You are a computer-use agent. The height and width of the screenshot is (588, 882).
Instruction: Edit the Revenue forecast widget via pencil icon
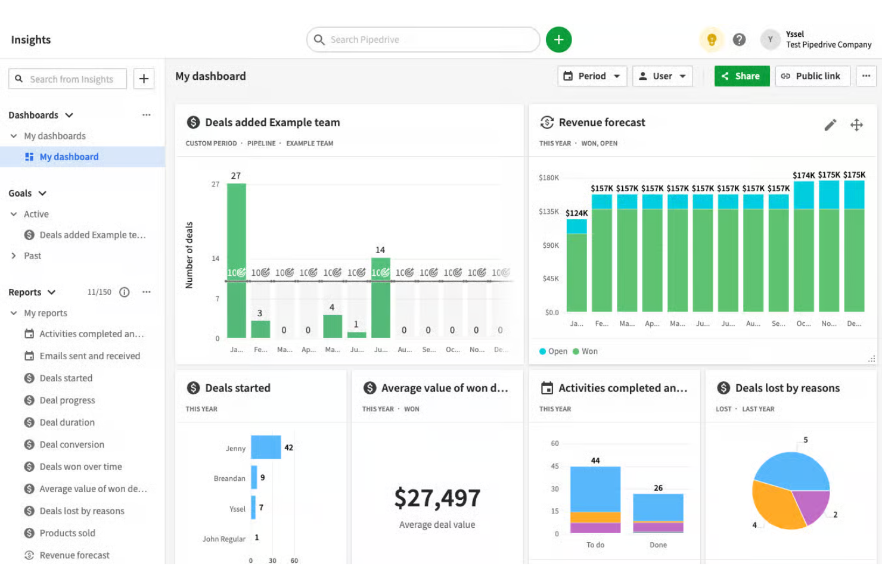[x=830, y=125]
